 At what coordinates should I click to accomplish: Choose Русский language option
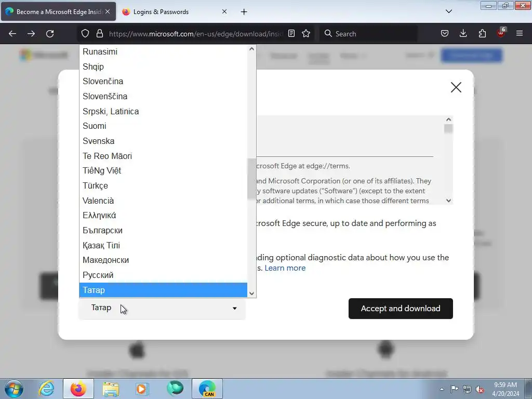click(163, 275)
